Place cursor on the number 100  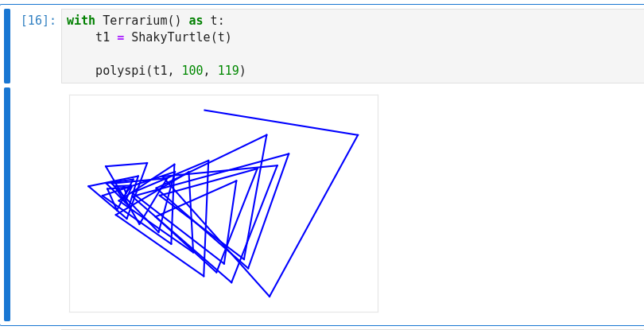(192, 71)
